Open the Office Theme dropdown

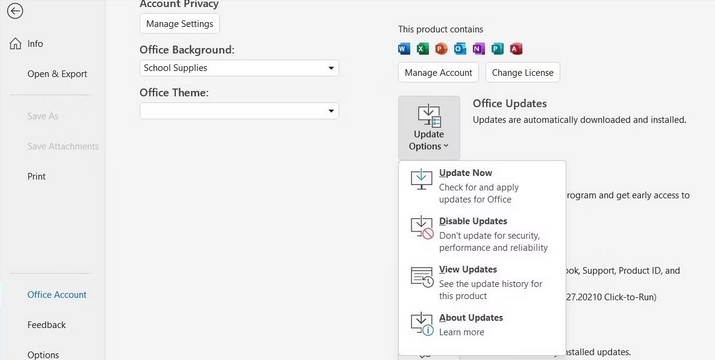point(239,111)
